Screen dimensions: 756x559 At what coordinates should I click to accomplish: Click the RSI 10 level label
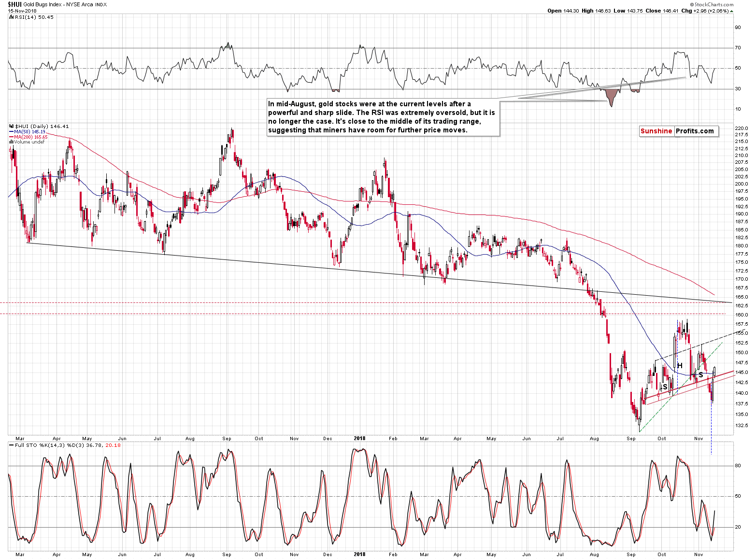coord(738,109)
